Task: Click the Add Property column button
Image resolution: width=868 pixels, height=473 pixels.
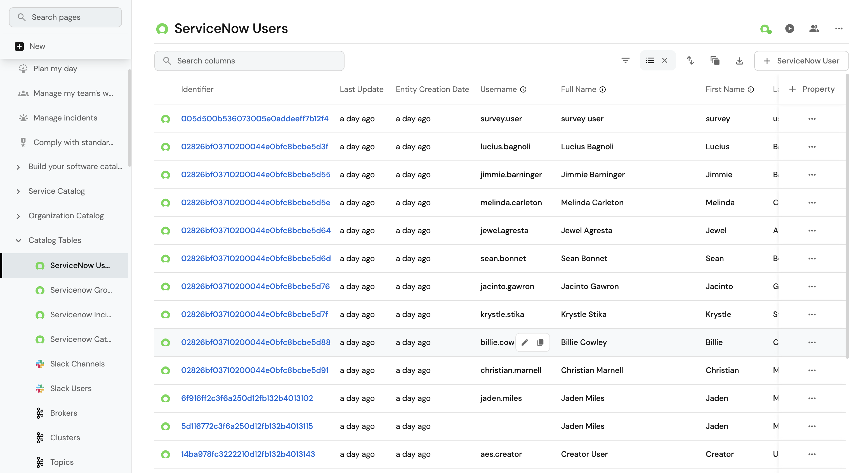Action: (x=812, y=89)
